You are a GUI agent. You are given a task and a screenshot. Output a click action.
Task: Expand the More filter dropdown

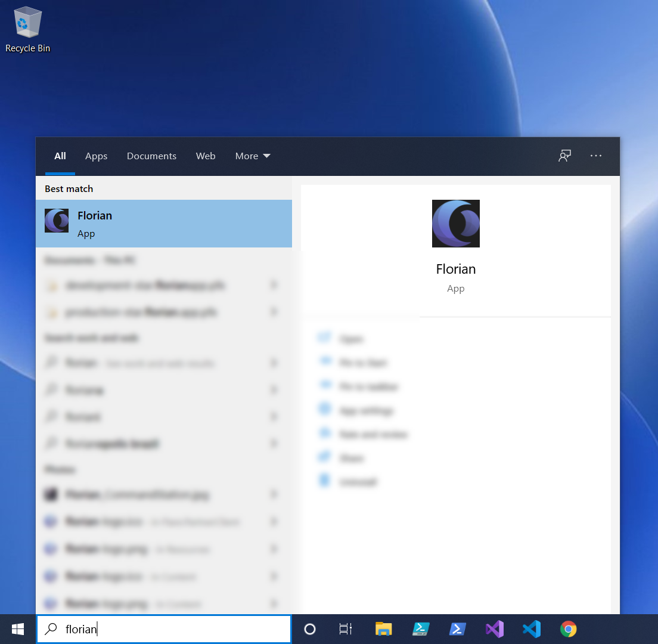pyautogui.click(x=253, y=156)
